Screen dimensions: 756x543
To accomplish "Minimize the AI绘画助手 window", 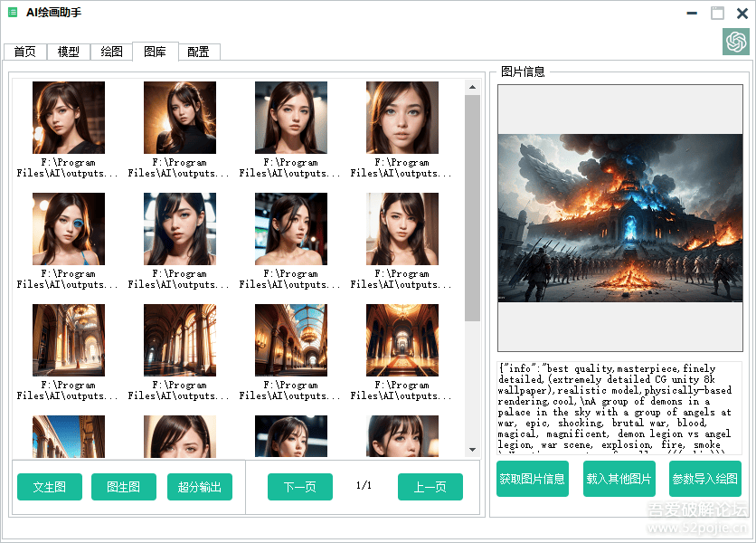I will (692, 13).
